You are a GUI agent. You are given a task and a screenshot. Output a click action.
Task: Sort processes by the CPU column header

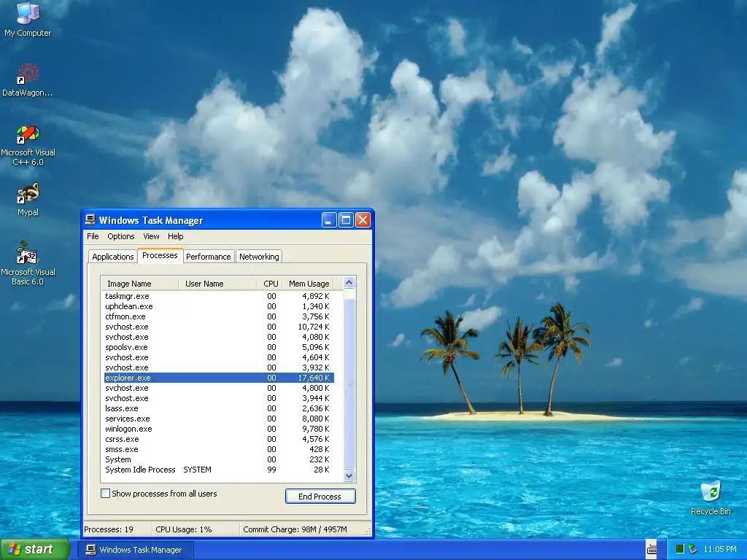pyautogui.click(x=270, y=284)
